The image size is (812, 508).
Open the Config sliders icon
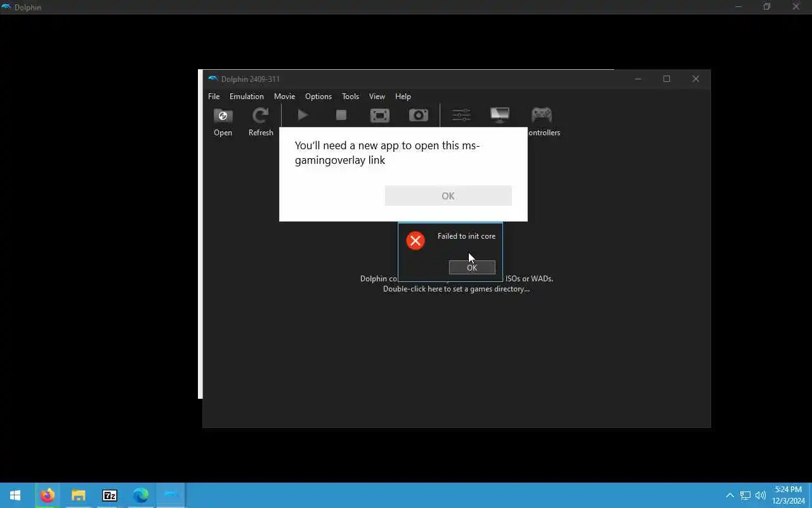[461, 115]
